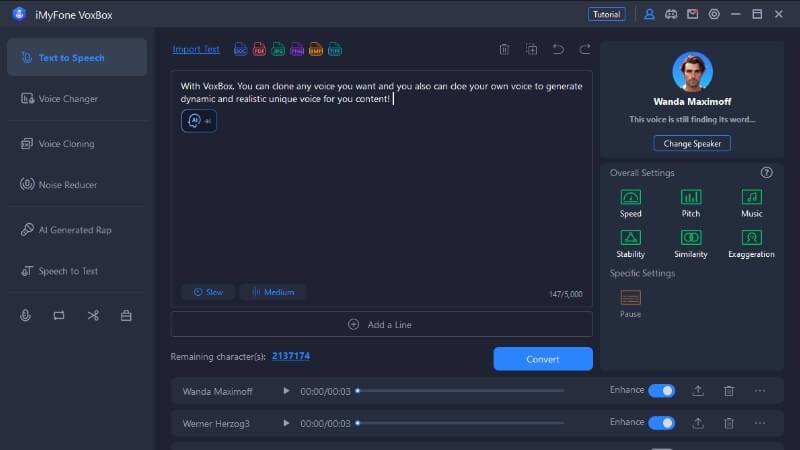The height and width of the screenshot is (450, 800).
Task: Open the remaining characters count 2137174
Action: pos(291,356)
